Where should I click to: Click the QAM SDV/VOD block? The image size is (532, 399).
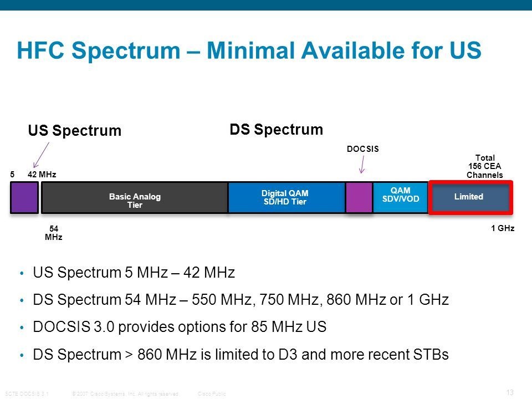point(400,197)
